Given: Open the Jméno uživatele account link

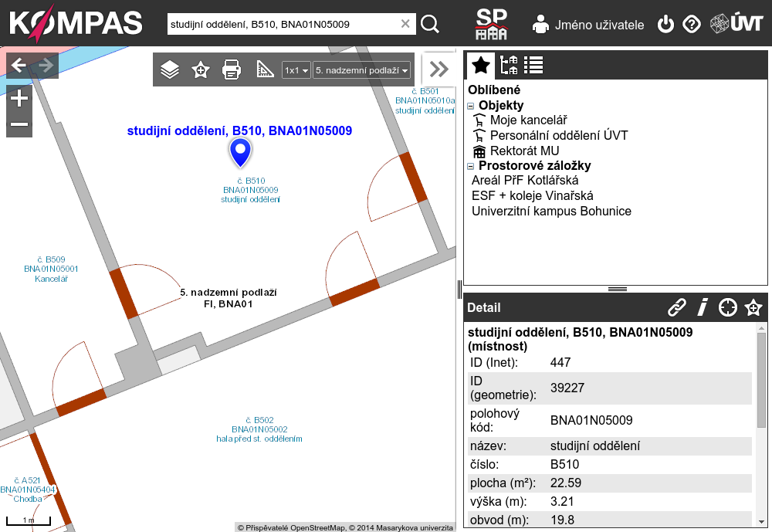Looking at the screenshot, I should pos(599,25).
